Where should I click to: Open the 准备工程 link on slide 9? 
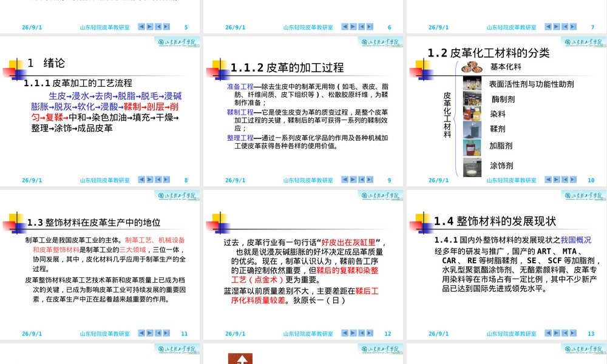click(x=240, y=87)
